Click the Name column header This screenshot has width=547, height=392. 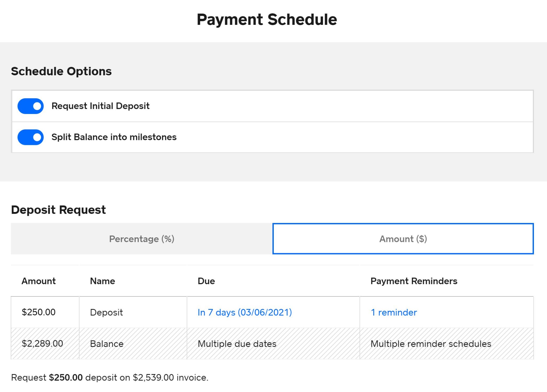tap(102, 281)
